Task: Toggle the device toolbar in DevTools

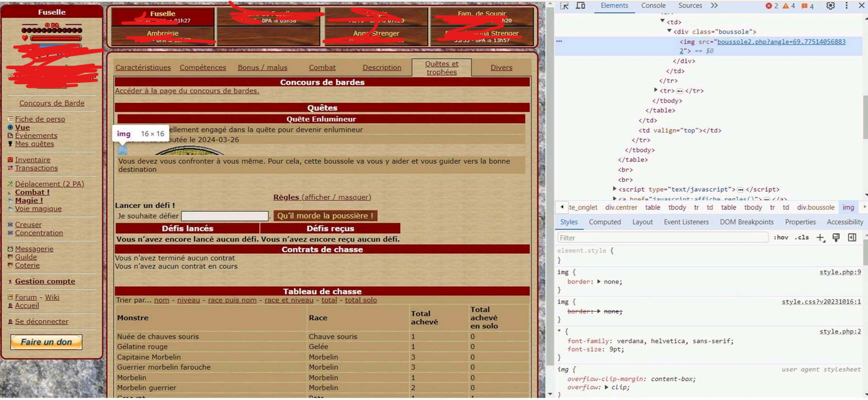Action: pyautogui.click(x=581, y=6)
